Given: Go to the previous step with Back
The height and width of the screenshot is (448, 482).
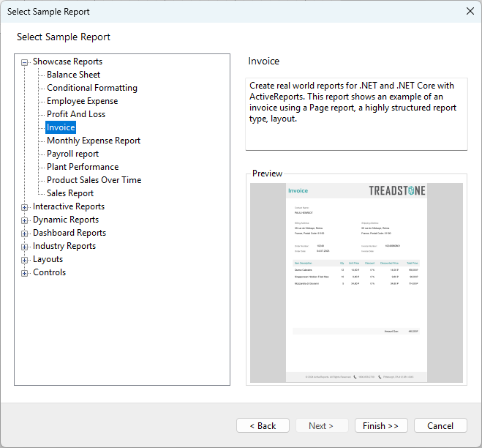Looking at the screenshot, I should (263, 425).
